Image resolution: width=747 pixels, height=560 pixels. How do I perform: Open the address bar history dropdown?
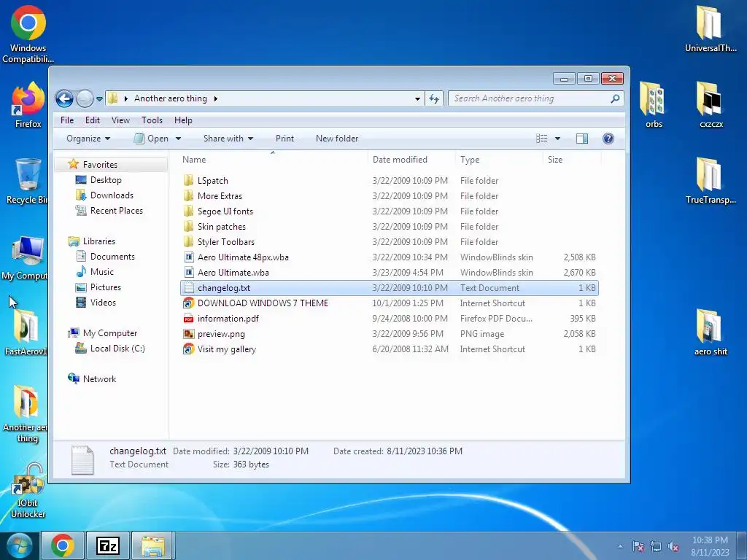tap(417, 98)
